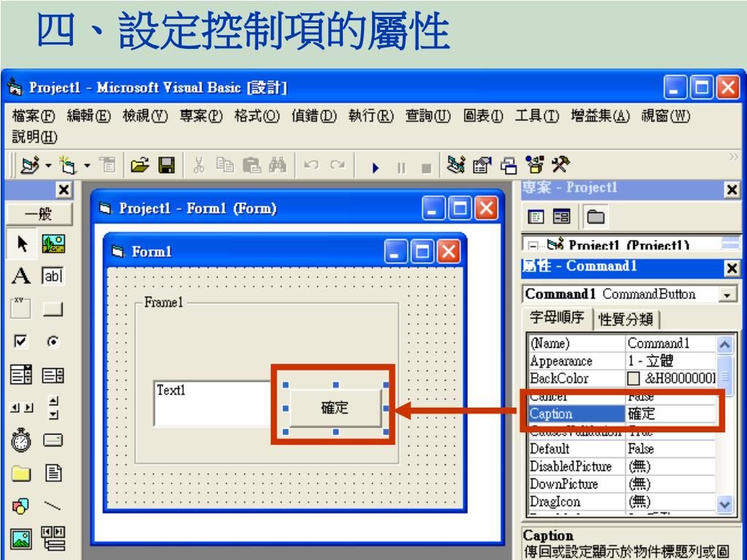Close the toolbox panel
This screenshot has height=560, width=747.
[64, 190]
